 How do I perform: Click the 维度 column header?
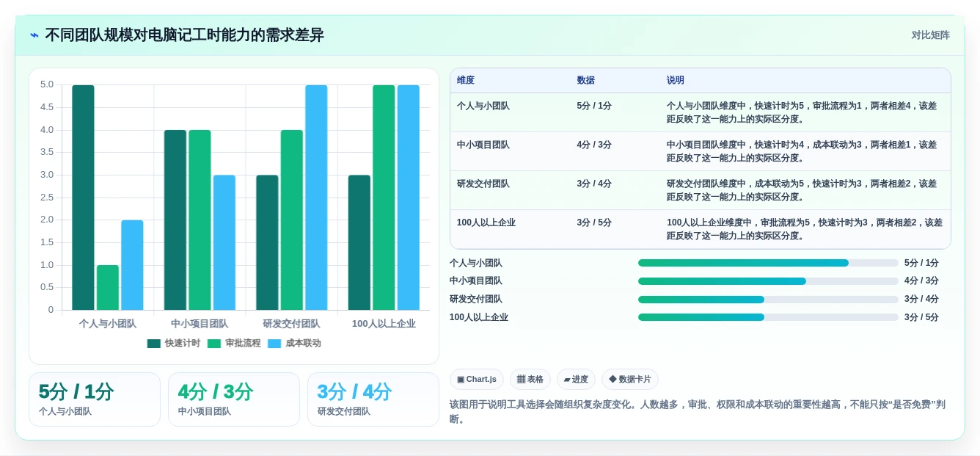click(466, 81)
